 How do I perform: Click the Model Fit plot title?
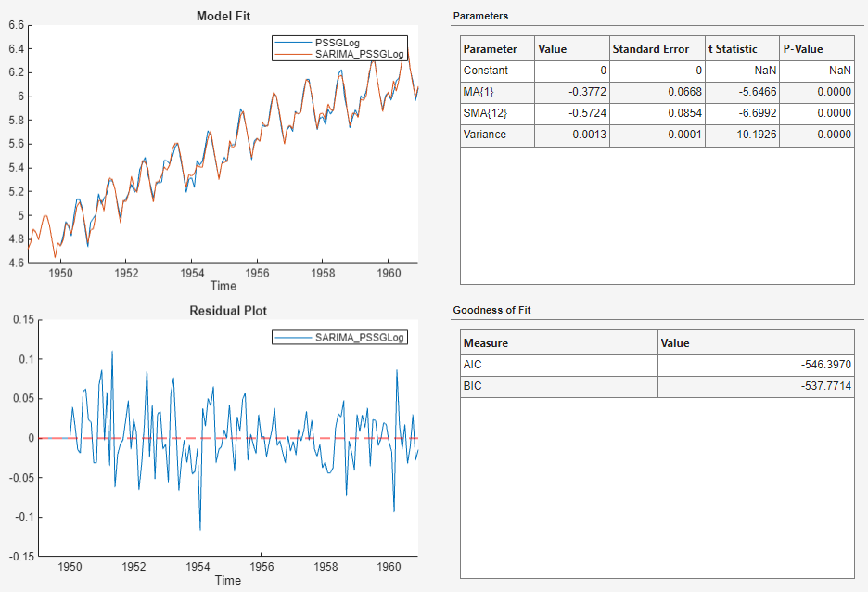223,16
